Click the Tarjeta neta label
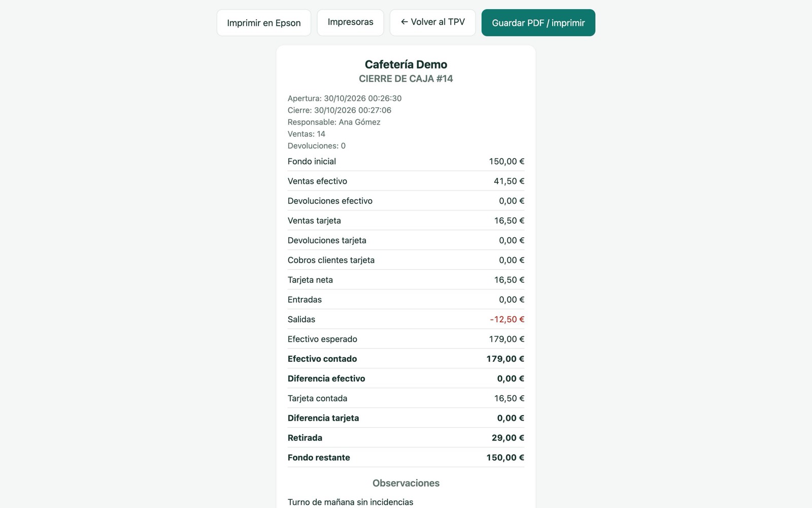Screen dimensions: 812x508 pyautogui.click(x=310, y=280)
